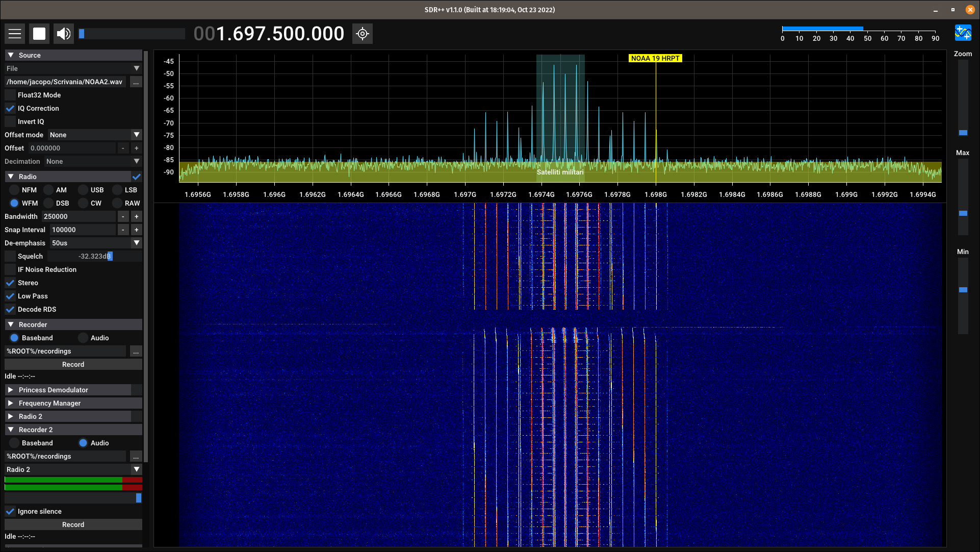Open the De-emphasis 50us dropdown
This screenshot has height=552, width=980.
click(95, 243)
